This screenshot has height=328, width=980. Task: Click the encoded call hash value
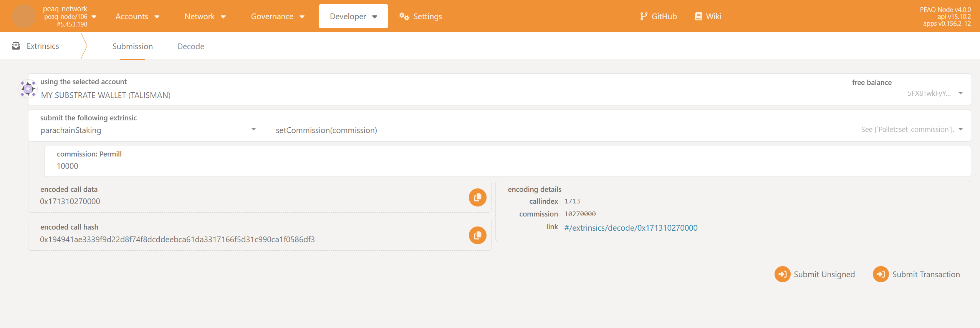[x=177, y=239]
